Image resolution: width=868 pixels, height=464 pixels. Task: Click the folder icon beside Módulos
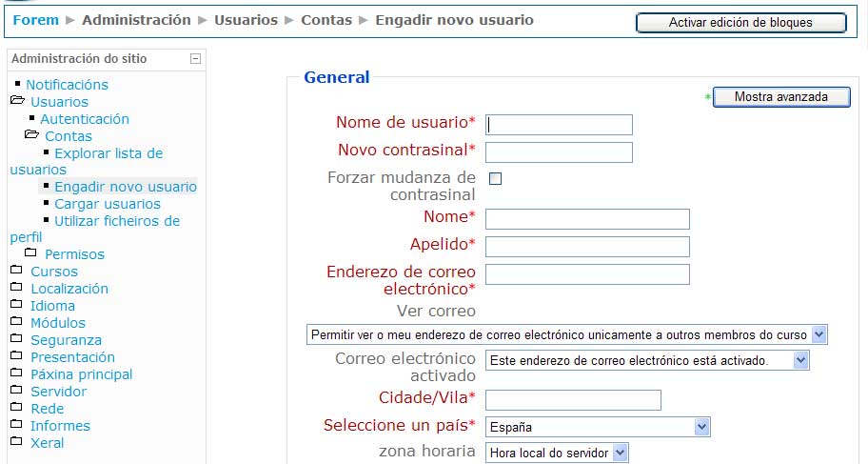click(15, 322)
